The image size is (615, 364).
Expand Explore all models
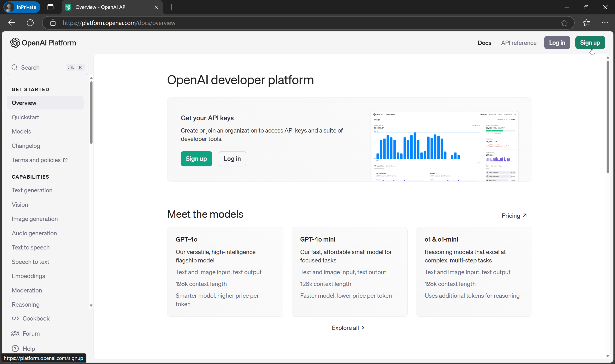(348, 328)
